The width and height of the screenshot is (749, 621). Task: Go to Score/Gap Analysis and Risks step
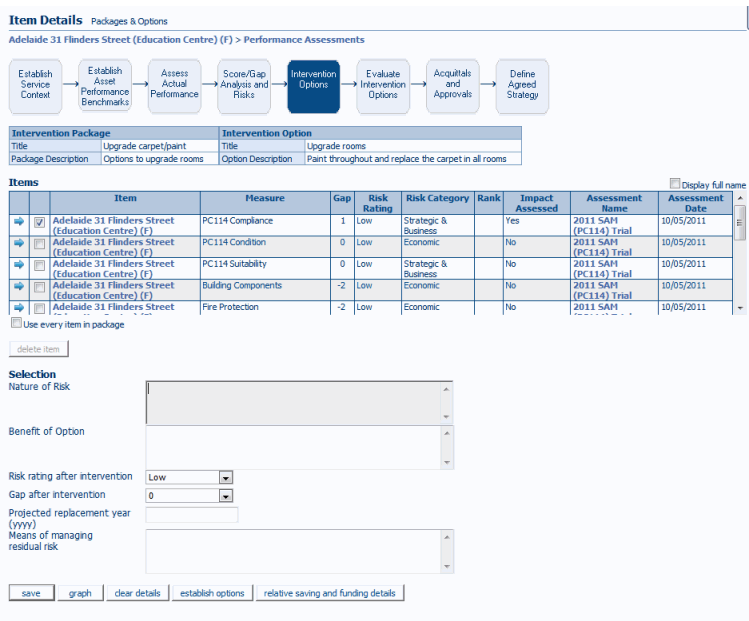pyautogui.click(x=244, y=86)
